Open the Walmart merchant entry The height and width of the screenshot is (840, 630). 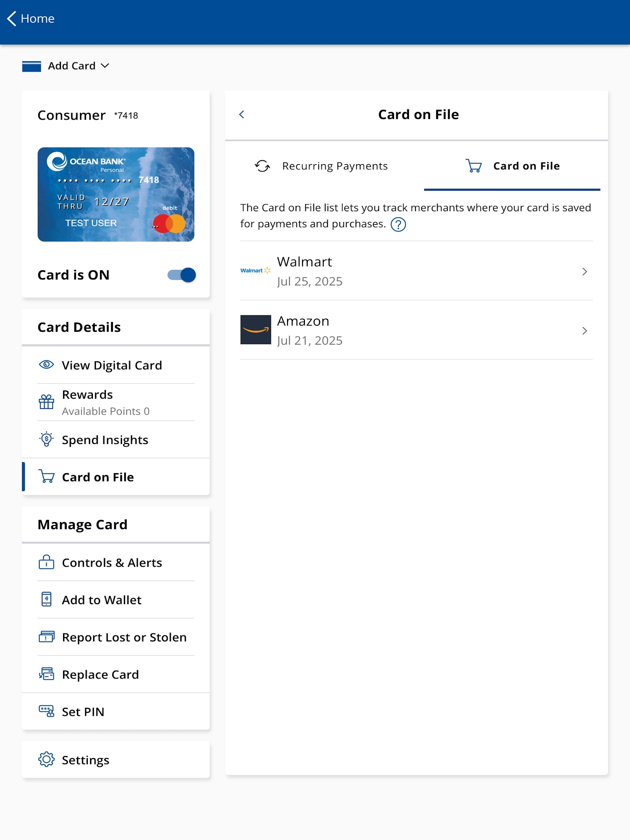(417, 271)
